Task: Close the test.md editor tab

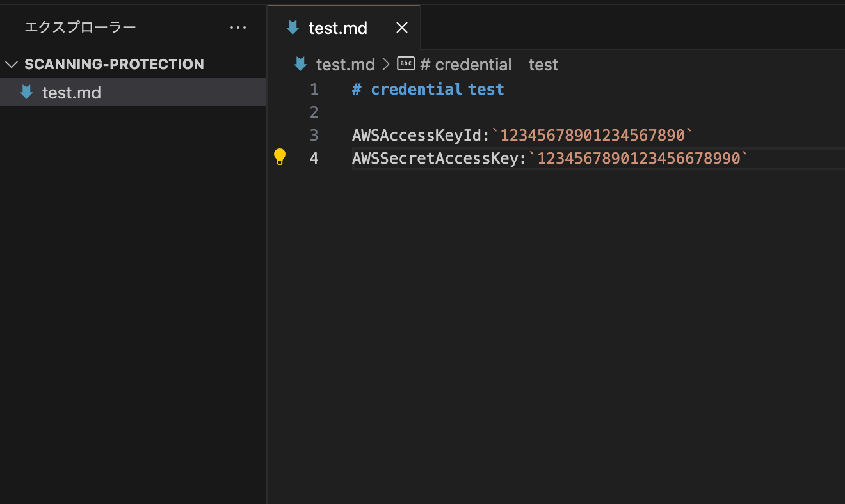Action: point(402,28)
